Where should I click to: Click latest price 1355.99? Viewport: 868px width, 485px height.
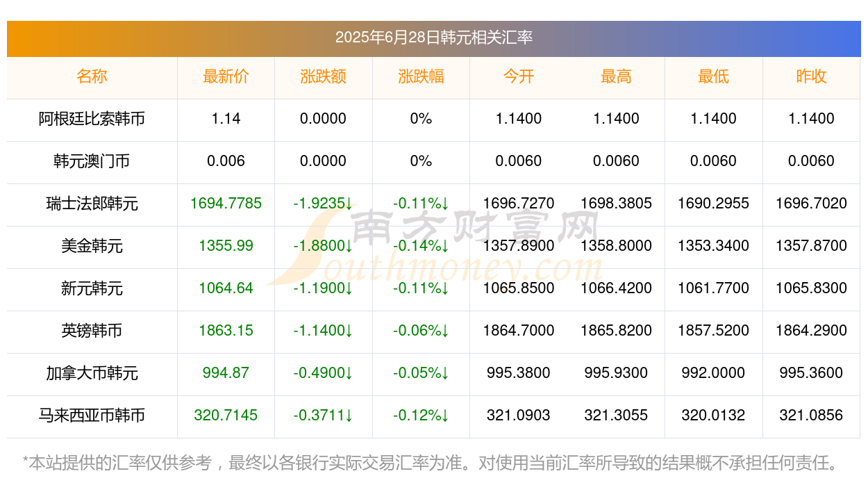(x=226, y=246)
